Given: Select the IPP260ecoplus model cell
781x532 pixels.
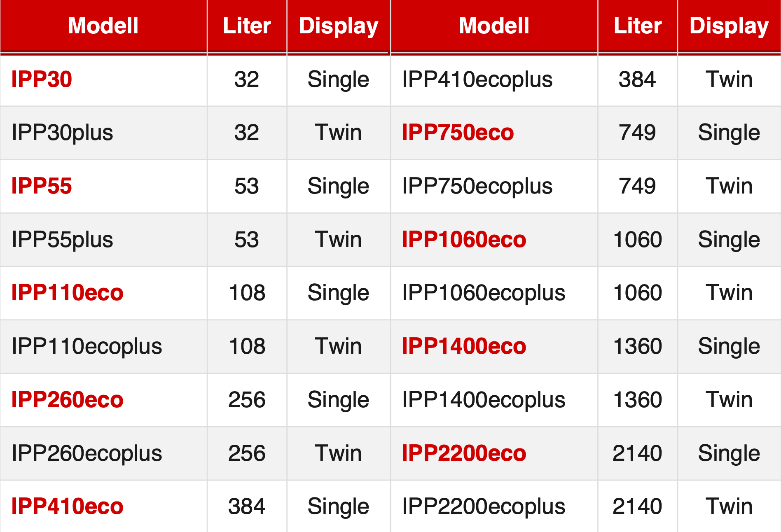Looking at the screenshot, I should pos(103,453).
